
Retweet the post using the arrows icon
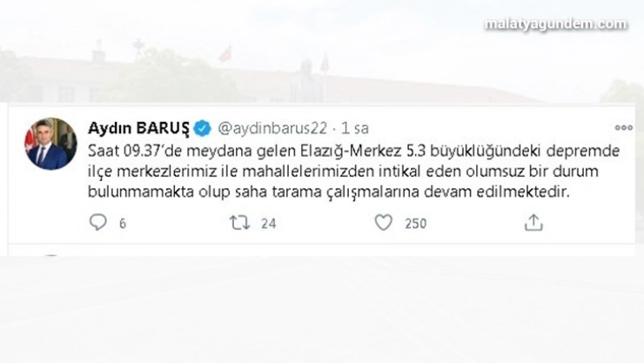[239, 223]
